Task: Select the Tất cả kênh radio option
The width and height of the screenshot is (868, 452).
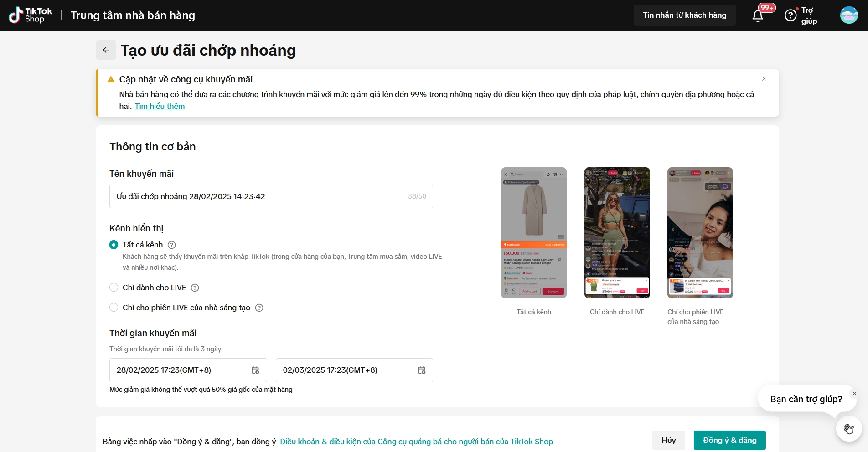Action: [114, 245]
